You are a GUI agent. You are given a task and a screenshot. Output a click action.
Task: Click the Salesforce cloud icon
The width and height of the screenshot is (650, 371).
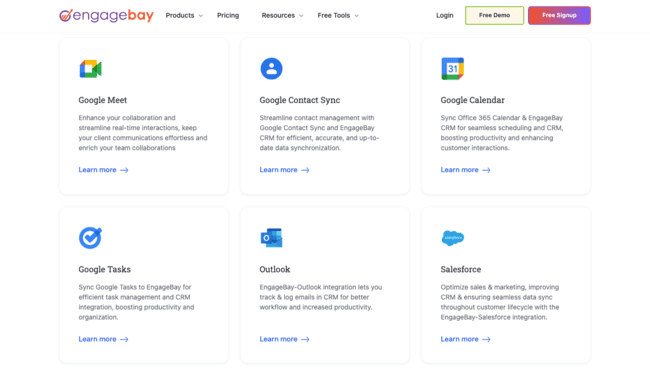click(452, 238)
